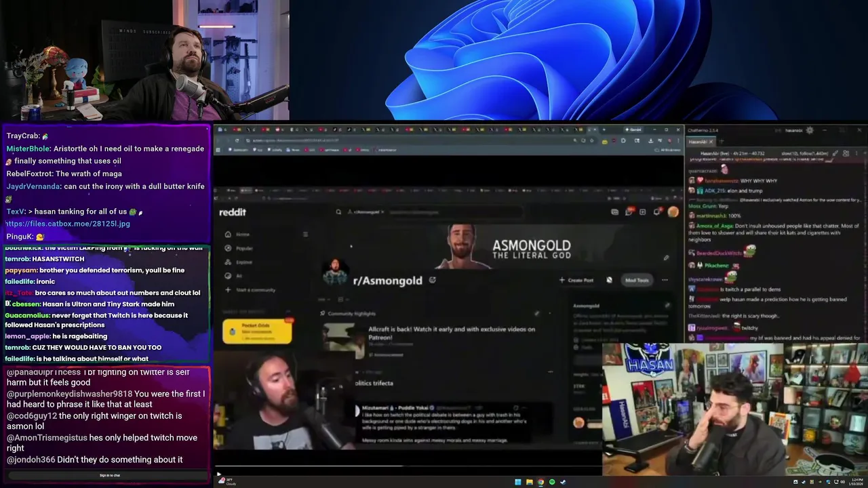This screenshot has width=868, height=488.
Task: Click Moss_Grunt username in Chatterino
Action: point(702,206)
